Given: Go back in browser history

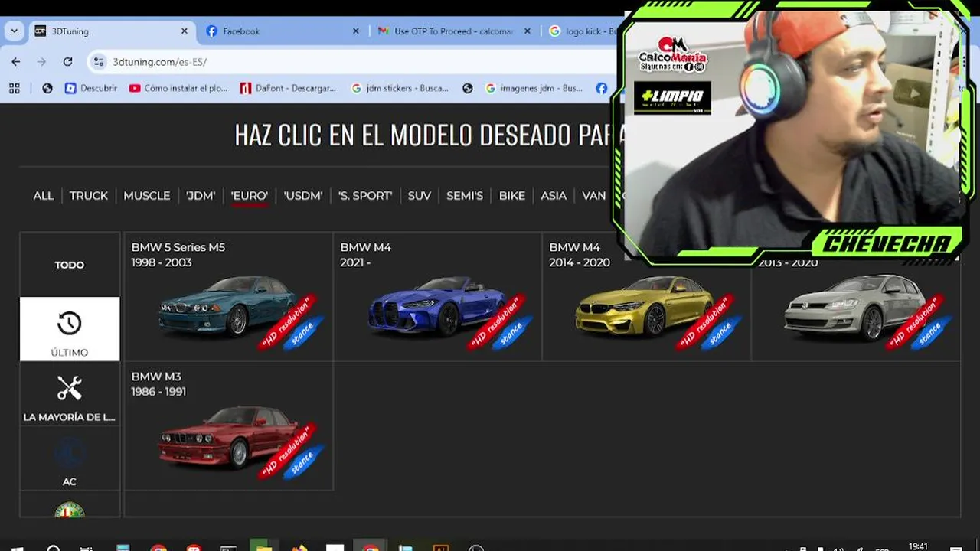Looking at the screenshot, I should tap(16, 62).
